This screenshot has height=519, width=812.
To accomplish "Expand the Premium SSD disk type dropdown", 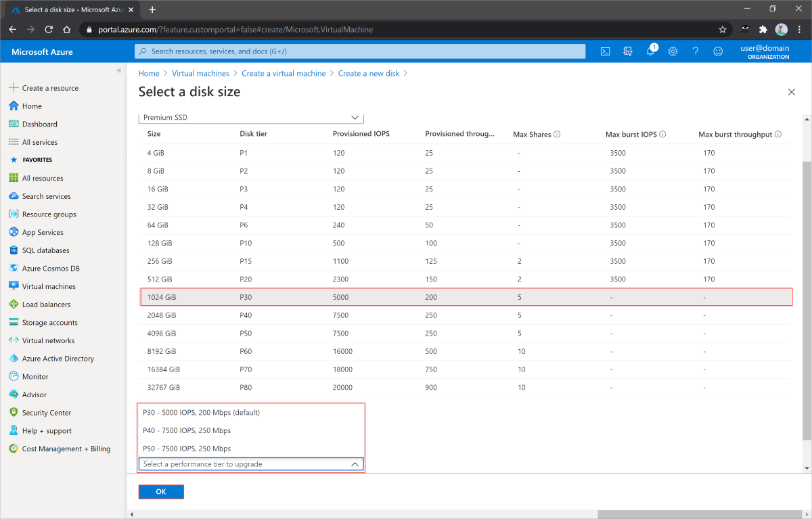I will click(x=355, y=117).
